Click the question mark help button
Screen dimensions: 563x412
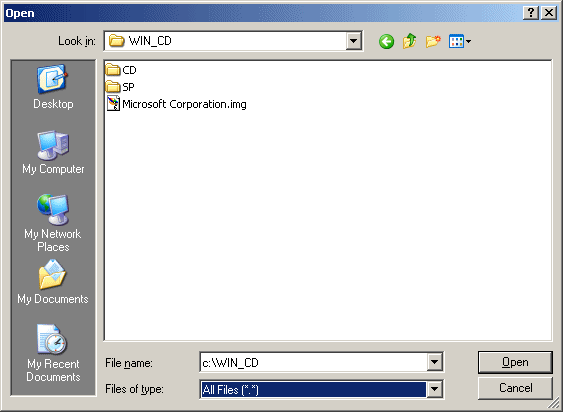pyautogui.click(x=531, y=13)
